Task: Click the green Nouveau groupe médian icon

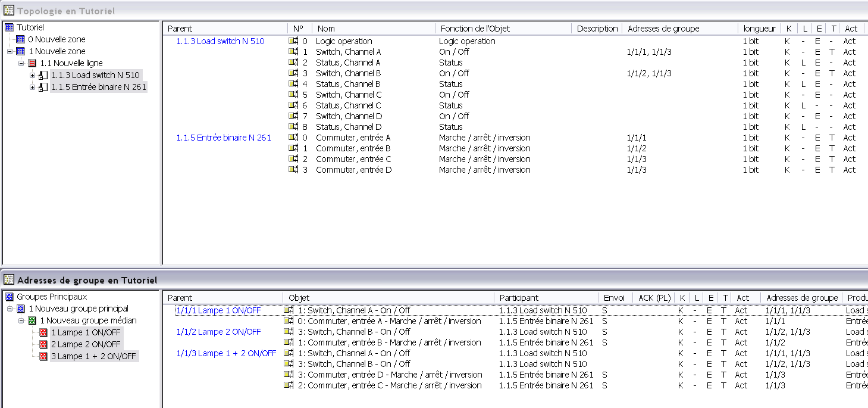Action: pyautogui.click(x=33, y=320)
